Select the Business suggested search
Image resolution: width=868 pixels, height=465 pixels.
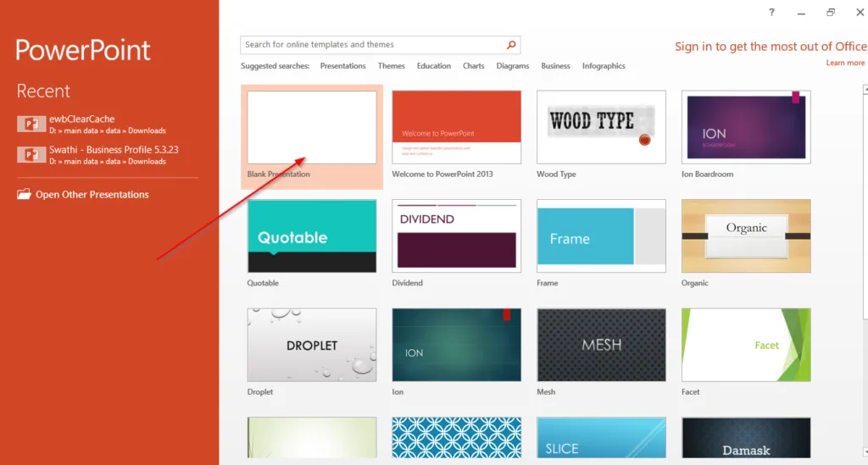click(x=555, y=66)
